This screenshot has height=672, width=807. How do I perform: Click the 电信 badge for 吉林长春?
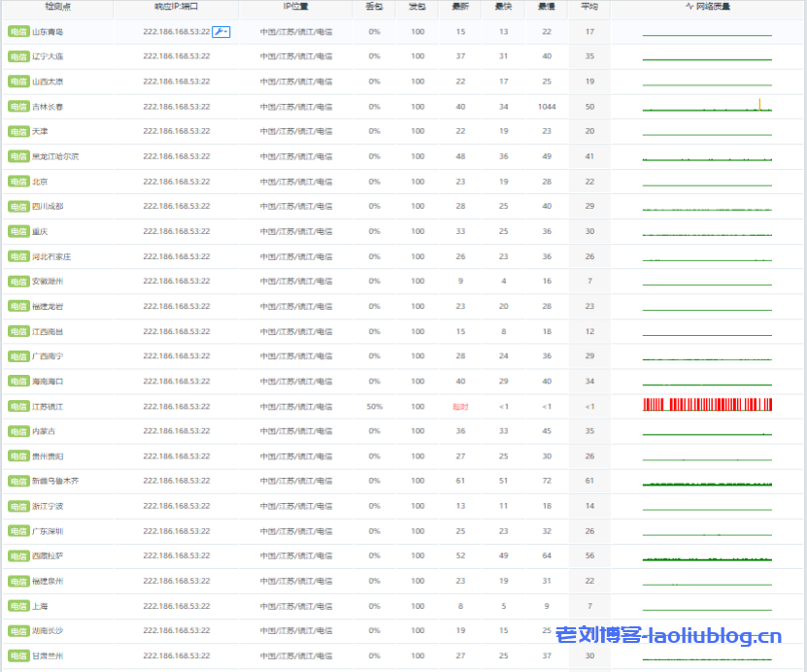coord(17,107)
